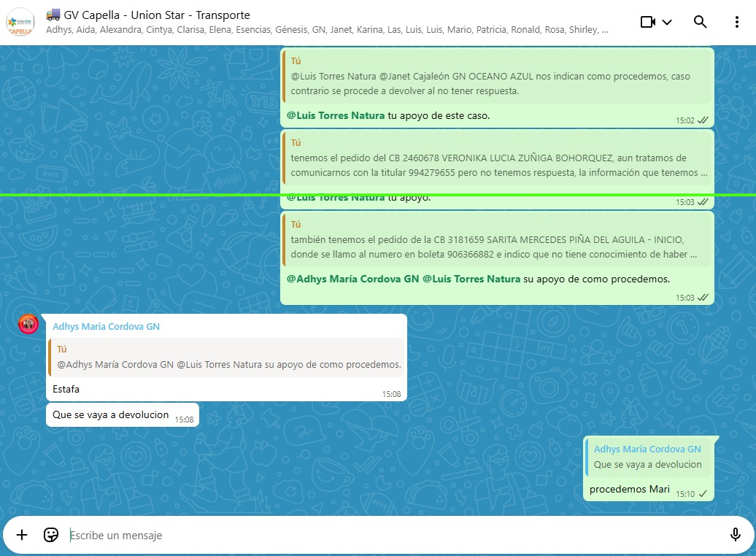This screenshot has height=556, width=756.
Task: Click the plus attach icon
Action: click(x=22, y=535)
